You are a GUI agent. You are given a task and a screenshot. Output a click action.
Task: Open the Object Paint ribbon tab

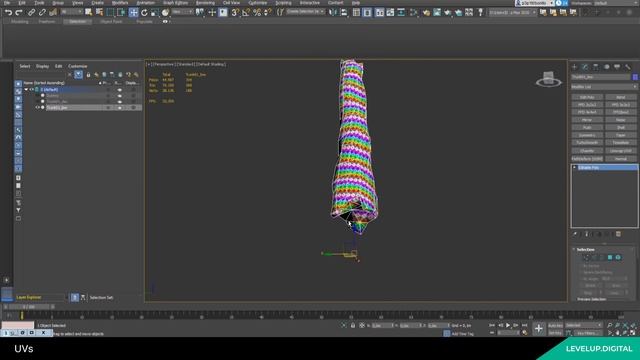[x=111, y=22]
